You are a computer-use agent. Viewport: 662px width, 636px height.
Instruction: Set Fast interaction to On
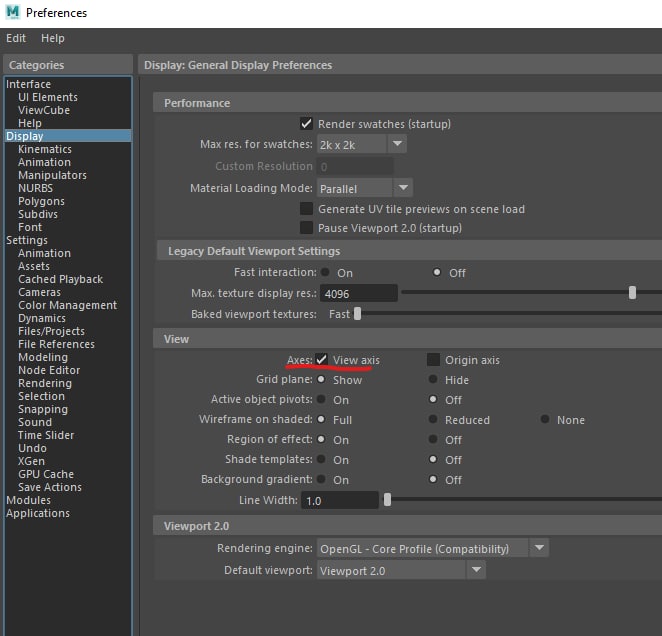pyautogui.click(x=325, y=272)
